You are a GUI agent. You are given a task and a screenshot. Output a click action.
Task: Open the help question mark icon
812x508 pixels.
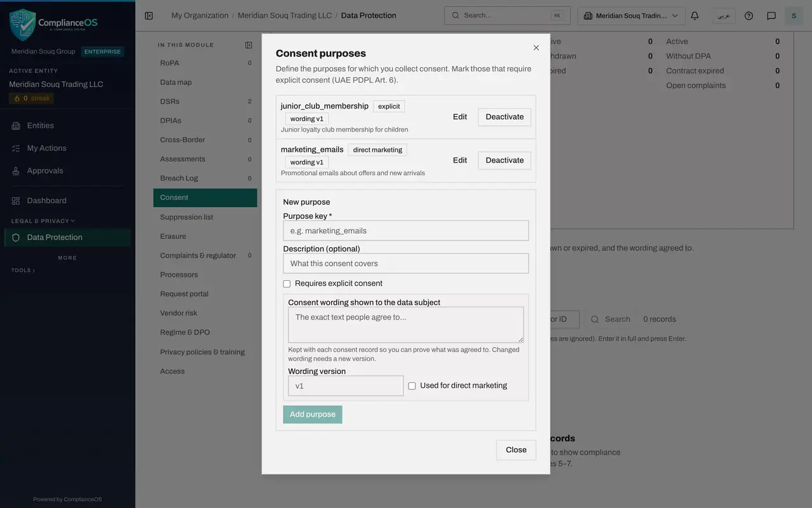pos(749,16)
